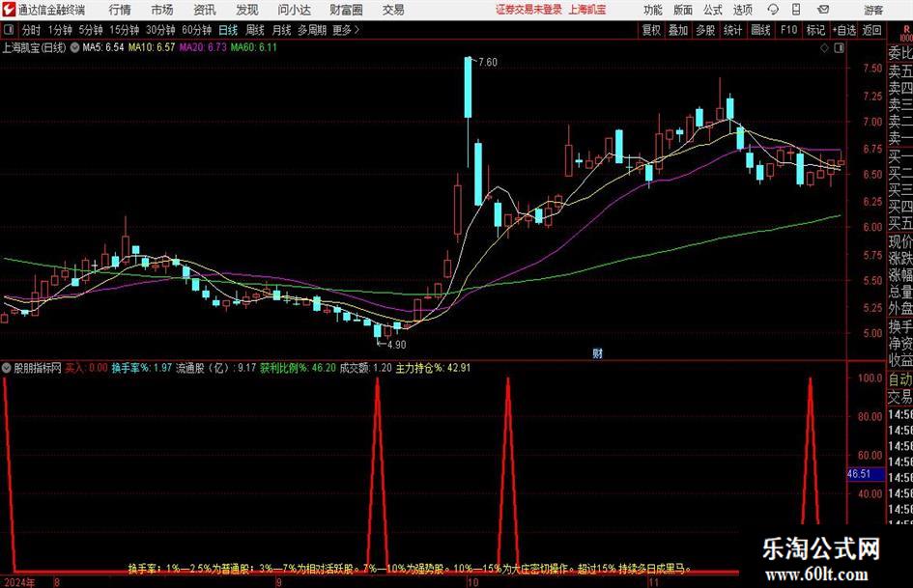This screenshot has width=913, height=588.
Task: Click the 多股 multi-stock toolbar button
Action: click(x=705, y=30)
